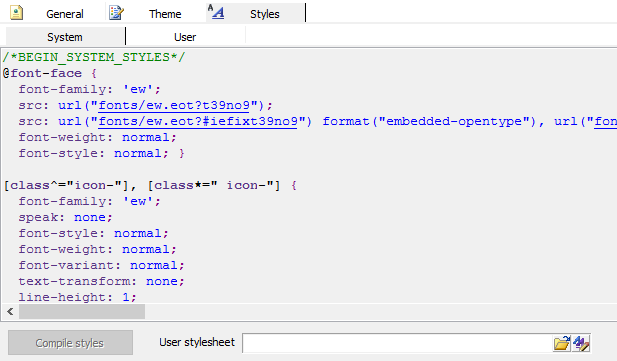Click the 'speak: none;' code line
Screen dimensions: 617x361
(x=65, y=218)
